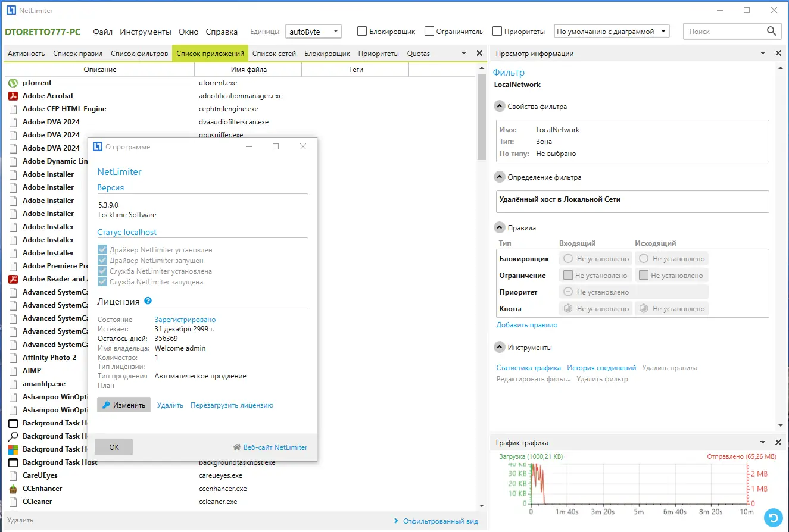Collapse the Свойства фильтра section
This screenshot has width=789, height=532.
(500, 107)
